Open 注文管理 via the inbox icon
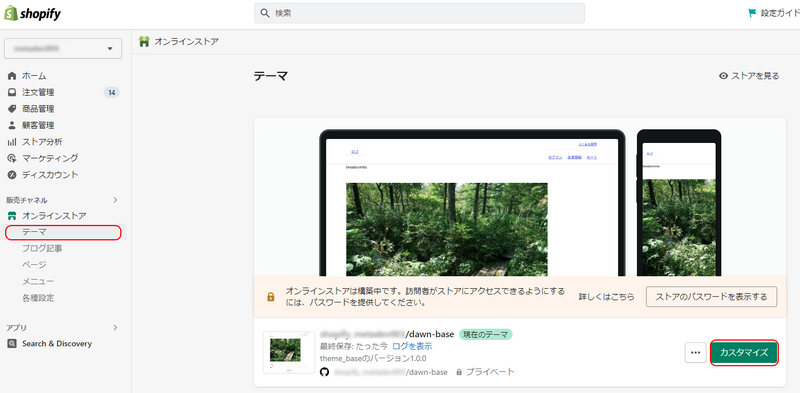The width and height of the screenshot is (800, 393). tap(12, 92)
